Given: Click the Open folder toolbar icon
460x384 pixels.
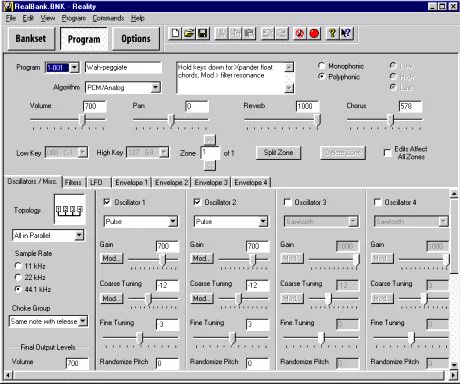Looking at the screenshot, I should click(189, 33).
